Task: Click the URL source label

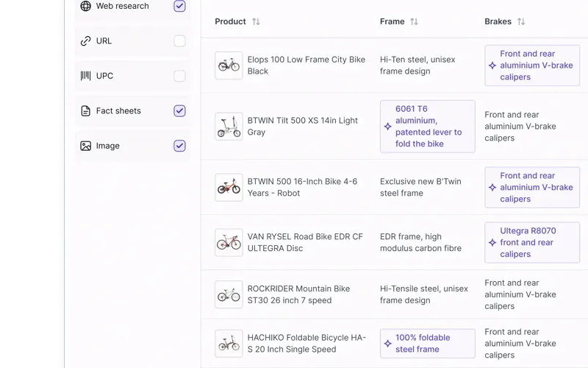Action: click(x=104, y=41)
